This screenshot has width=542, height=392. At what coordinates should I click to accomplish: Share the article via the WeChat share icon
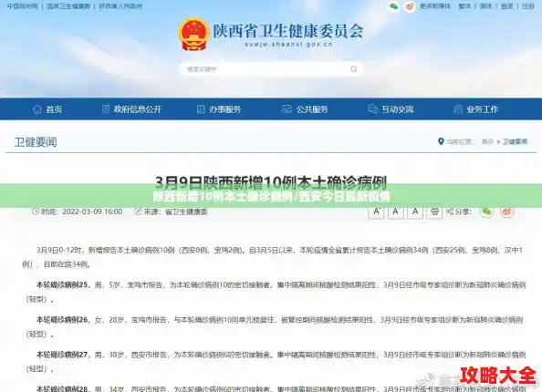pyautogui.click(x=486, y=211)
